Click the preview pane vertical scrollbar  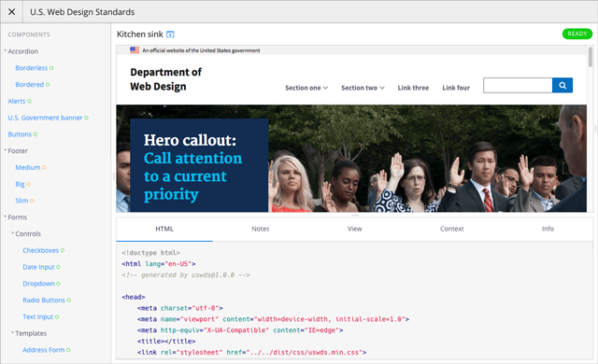tap(591, 57)
